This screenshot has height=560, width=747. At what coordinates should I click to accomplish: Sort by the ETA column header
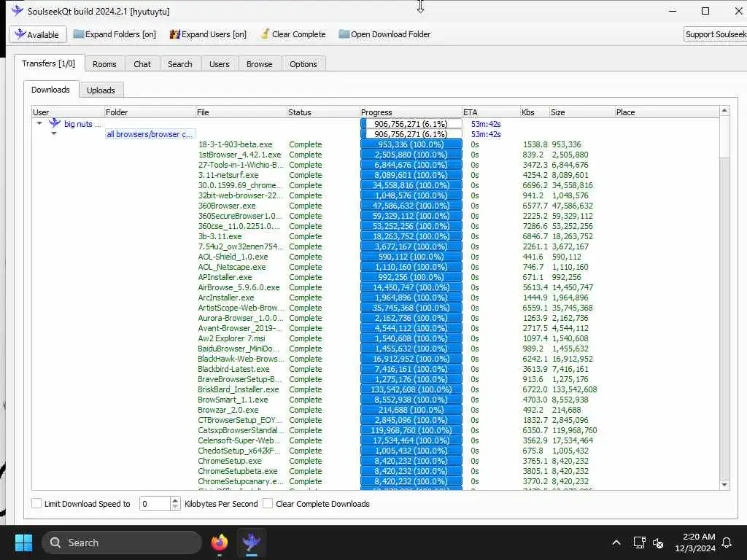point(491,112)
